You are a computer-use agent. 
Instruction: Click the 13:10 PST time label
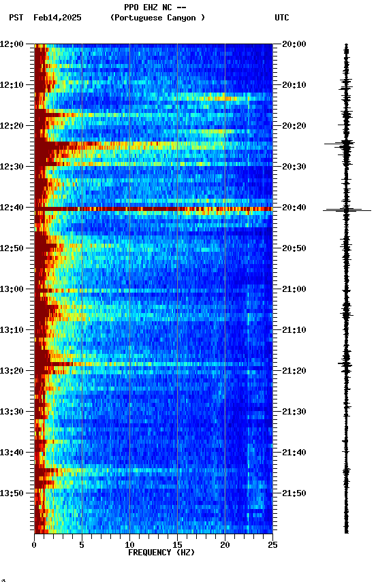click(x=12, y=330)
